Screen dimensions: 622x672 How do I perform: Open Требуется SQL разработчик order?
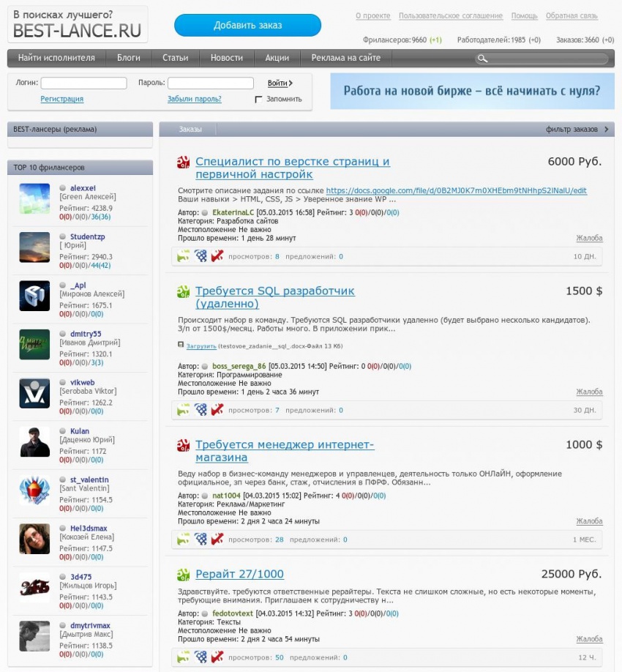[275, 297]
